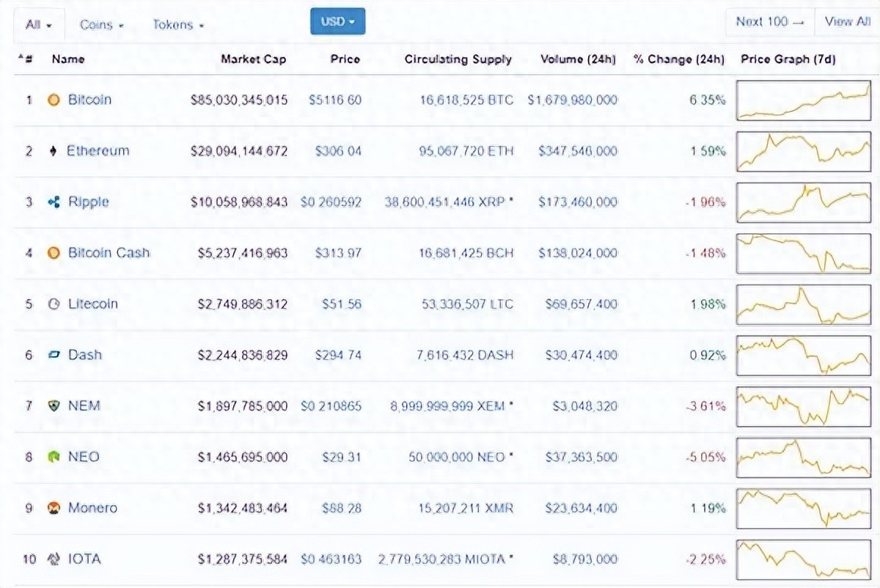Screen dimensions: 880x588
Task: Open the Tokens filter dropdown
Action: click(178, 24)
